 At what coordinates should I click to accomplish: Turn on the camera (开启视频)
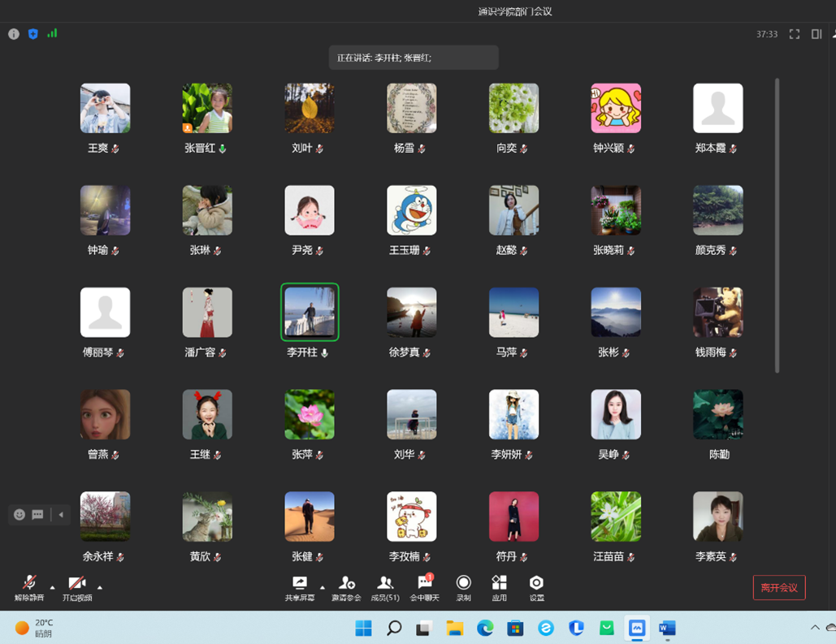77,587
